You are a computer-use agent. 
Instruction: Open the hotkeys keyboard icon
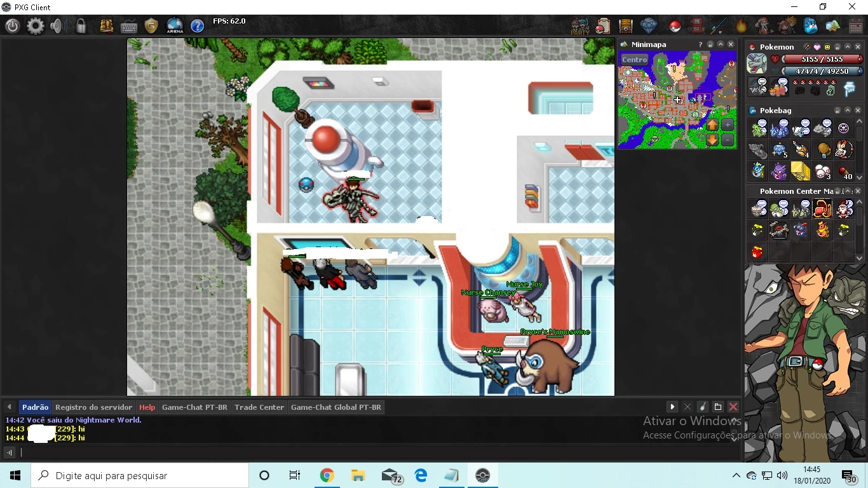tap(129, 26)
